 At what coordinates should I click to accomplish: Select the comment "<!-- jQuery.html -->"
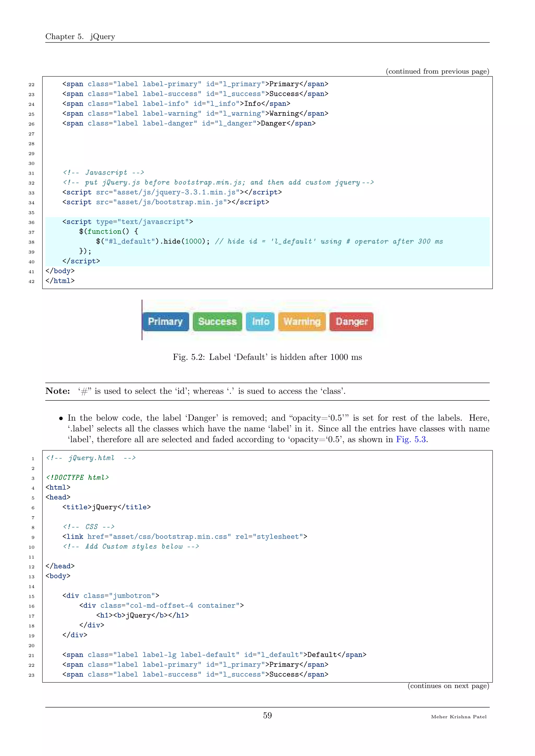[x=91, y=458]
